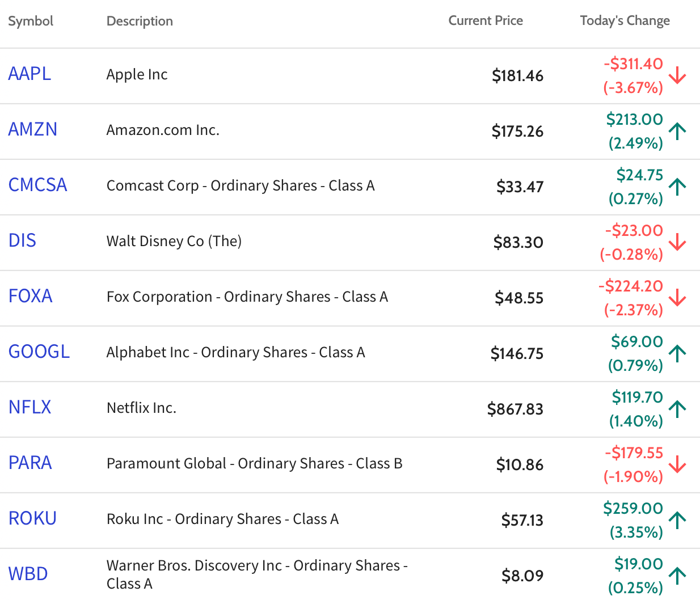Click the -$179.55 change amount
Viewport: 700px width, 600px height.
(x=634, y=453)
